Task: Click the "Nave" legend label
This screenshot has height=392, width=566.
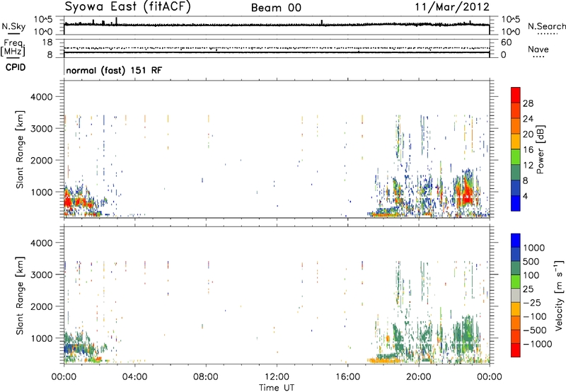Action: (x=538, y=49)
